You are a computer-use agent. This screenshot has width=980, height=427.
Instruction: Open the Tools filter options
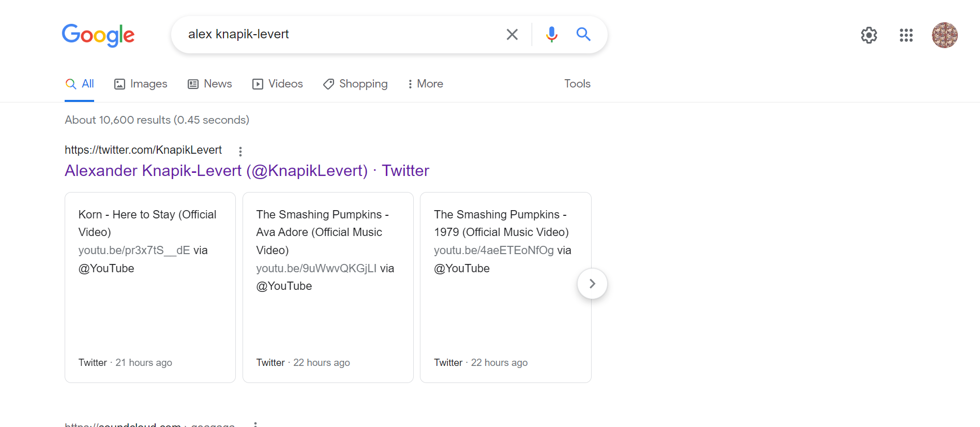click(577, 84)
